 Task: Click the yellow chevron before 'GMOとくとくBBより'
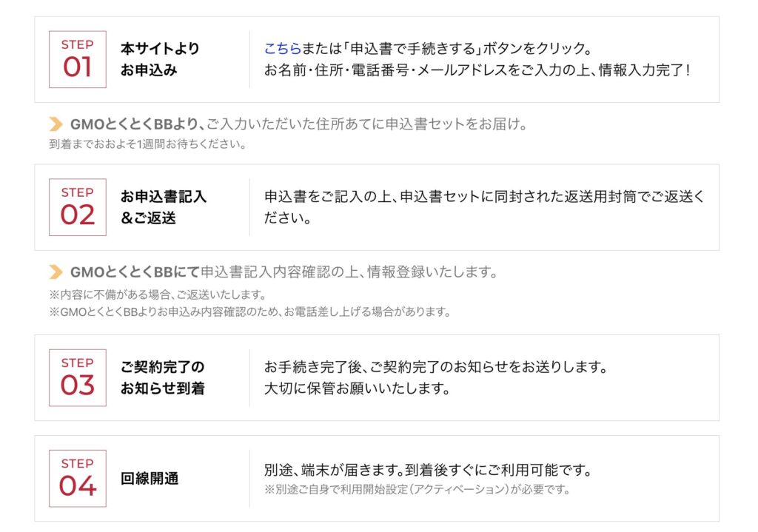(56, 124)
